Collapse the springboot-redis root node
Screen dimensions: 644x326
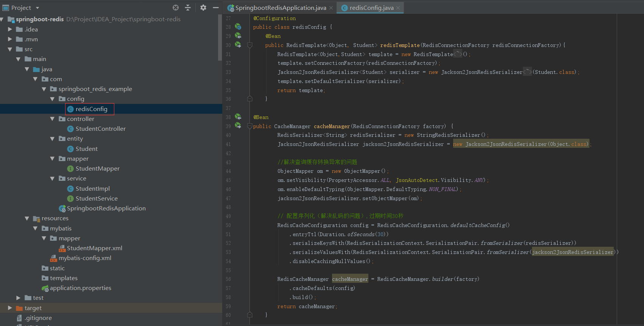[x=2, y=19]
